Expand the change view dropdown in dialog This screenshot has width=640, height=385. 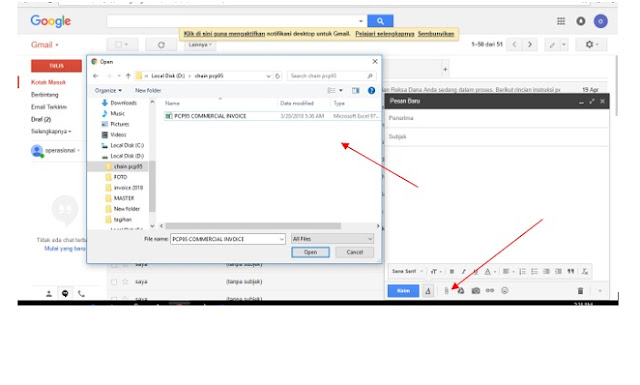(x=341, y=91)
